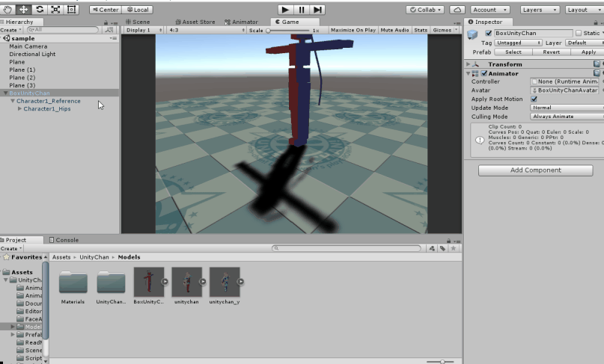This screenshot has width=604, height=364.
Task: Select the Scale tool
Action: 55,10
